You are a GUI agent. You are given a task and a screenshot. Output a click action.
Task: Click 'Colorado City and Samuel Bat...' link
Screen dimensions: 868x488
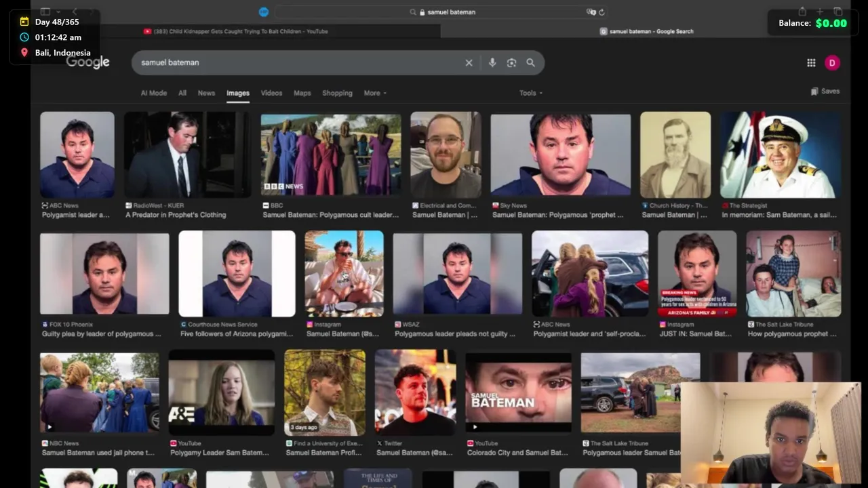click(517, 453)
